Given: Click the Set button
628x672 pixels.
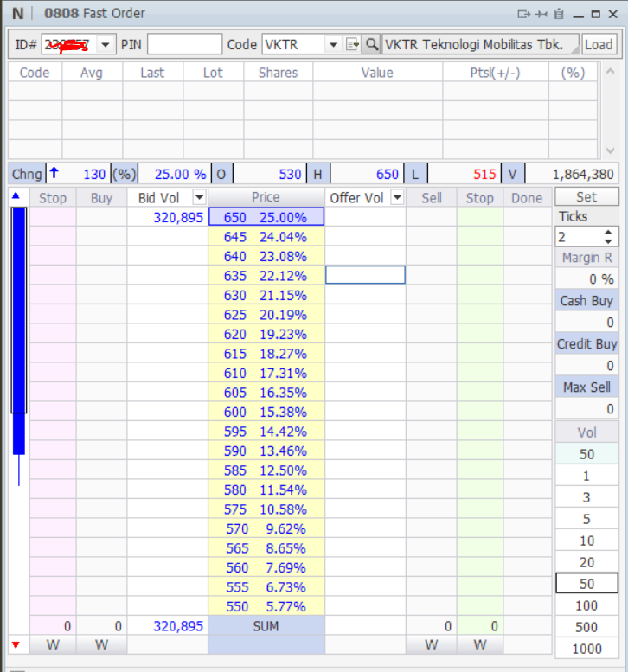Looking at the screenshot, I should (x=586, y=196).
